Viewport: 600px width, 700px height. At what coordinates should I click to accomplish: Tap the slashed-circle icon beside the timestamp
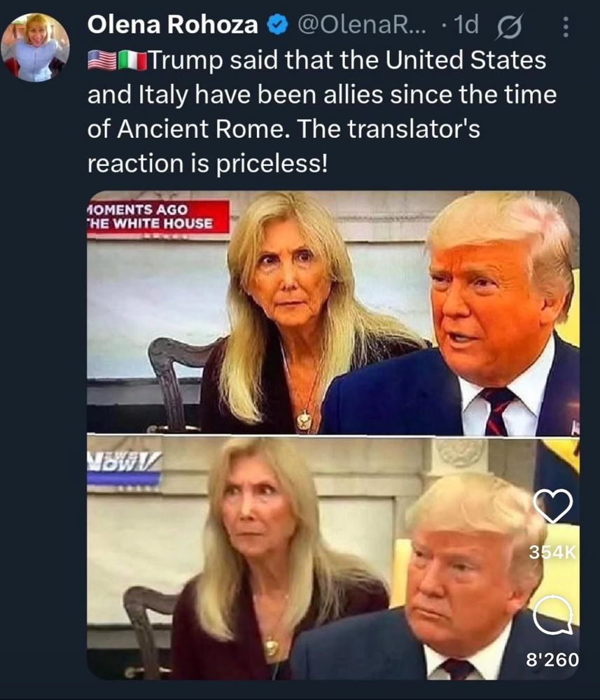pos(509,28)
